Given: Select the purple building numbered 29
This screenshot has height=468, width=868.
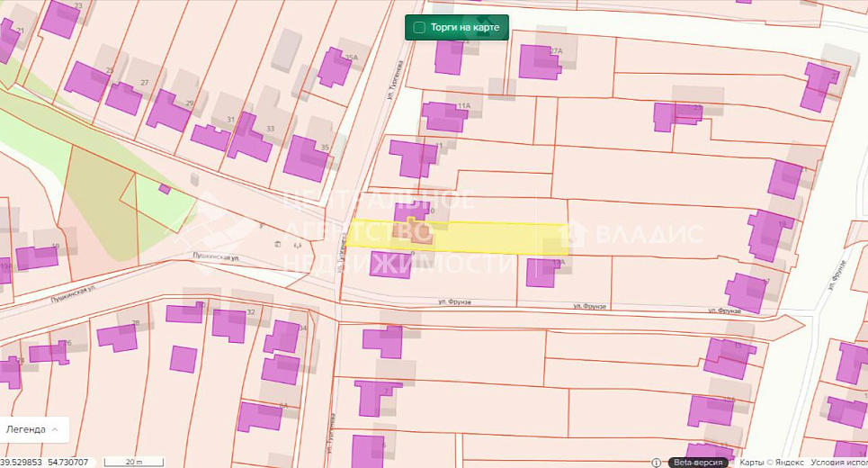Looking at the screenshot, I should [x=167, y=111].
